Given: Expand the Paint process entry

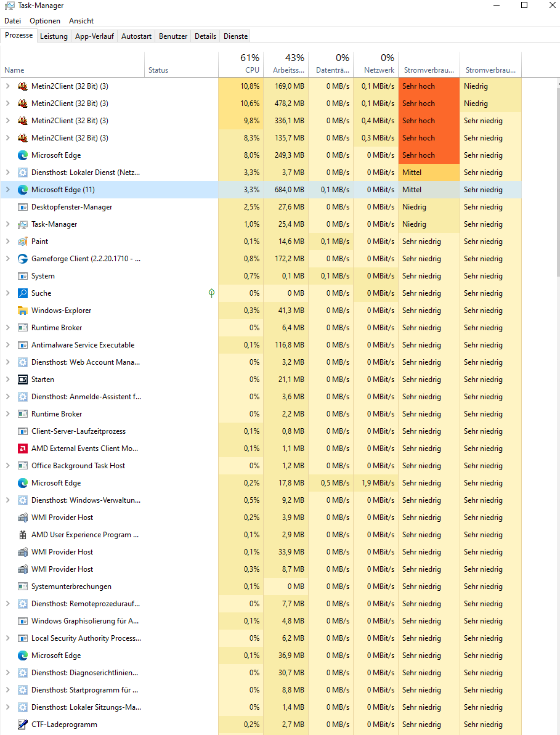Looking at the screenshot, I should click(7, 242).
